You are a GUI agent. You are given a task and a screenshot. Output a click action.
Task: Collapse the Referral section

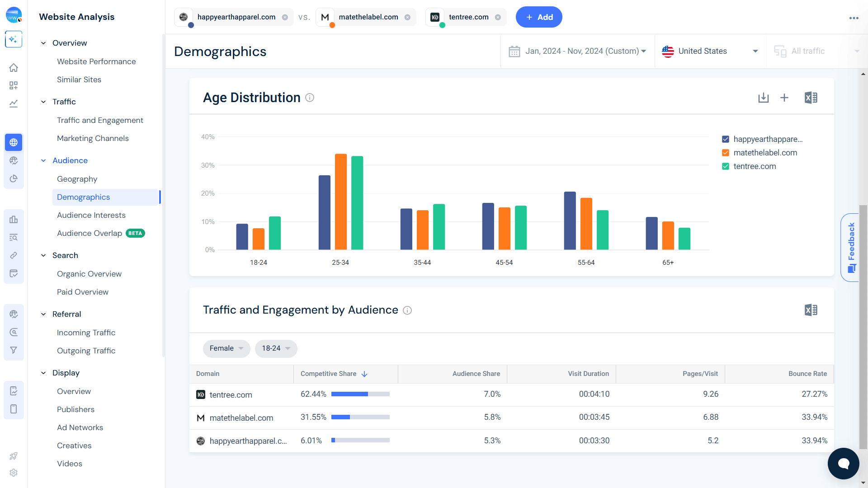pyautogui.click(x=43, y=314)
